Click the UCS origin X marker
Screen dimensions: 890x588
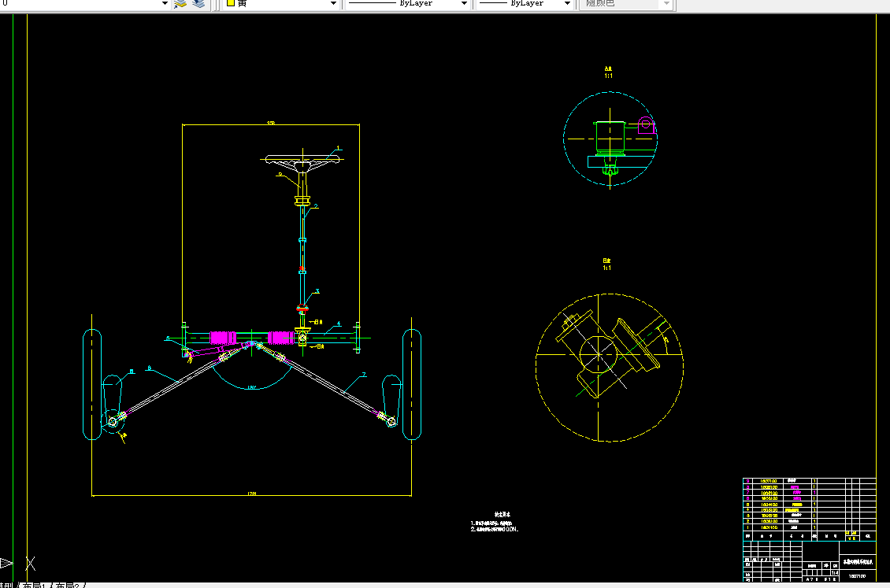coord(30,563)
